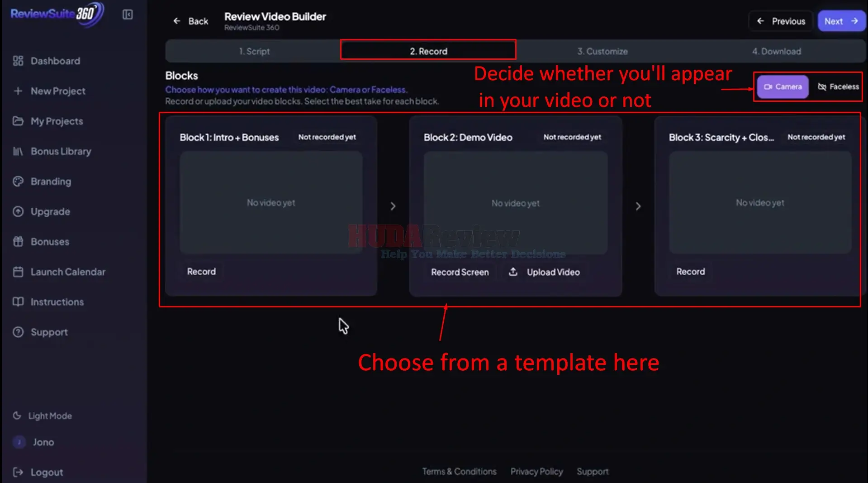Enable Camera mode for recording
The height and width of the screenshot is (483, 868).
coord(782,86)
